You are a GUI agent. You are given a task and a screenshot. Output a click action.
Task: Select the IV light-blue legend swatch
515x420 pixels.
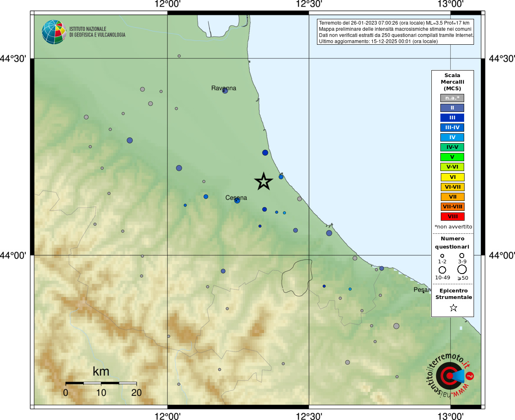click(x=452, y=137)
